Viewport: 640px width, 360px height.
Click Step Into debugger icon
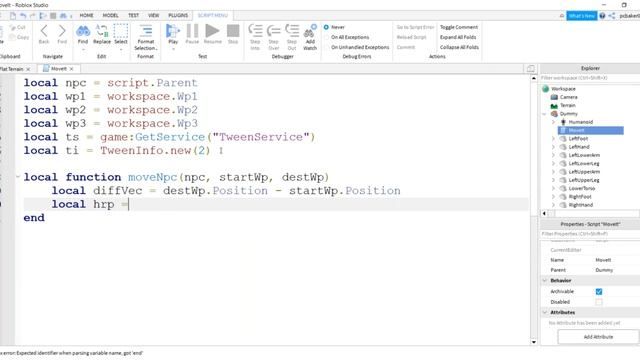pyautogui.click(x=255, y=31)
